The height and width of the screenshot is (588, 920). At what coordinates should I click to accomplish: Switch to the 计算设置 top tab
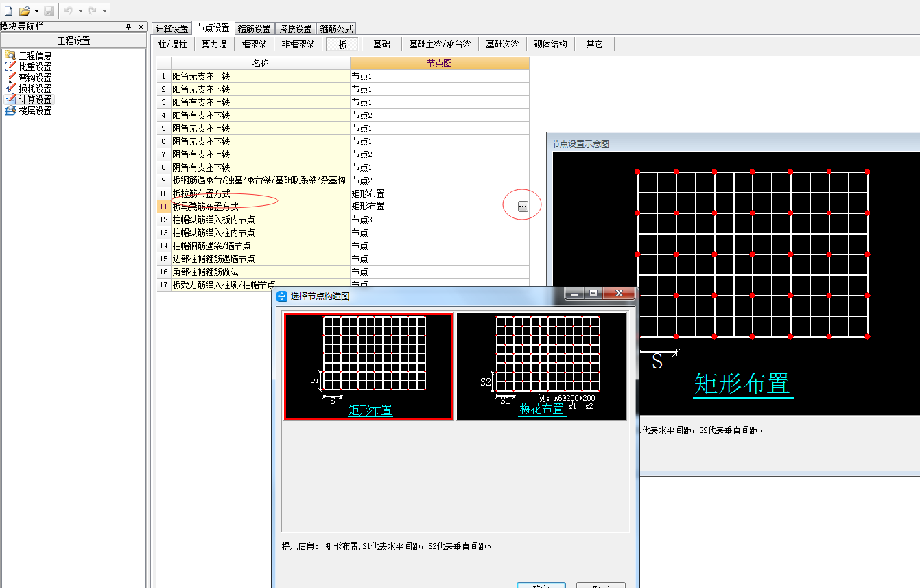click(x=172, y=29)
